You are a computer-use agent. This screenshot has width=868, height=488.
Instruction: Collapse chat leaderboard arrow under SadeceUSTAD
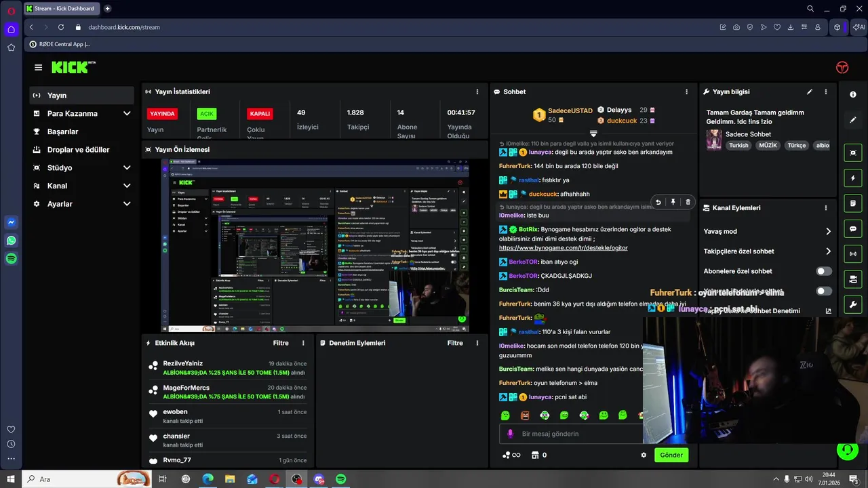click(x=593, y=134)
